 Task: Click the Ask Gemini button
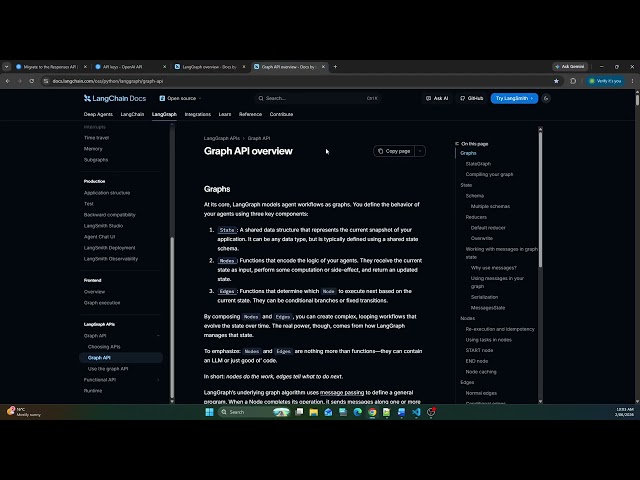[x=570, y=67]
